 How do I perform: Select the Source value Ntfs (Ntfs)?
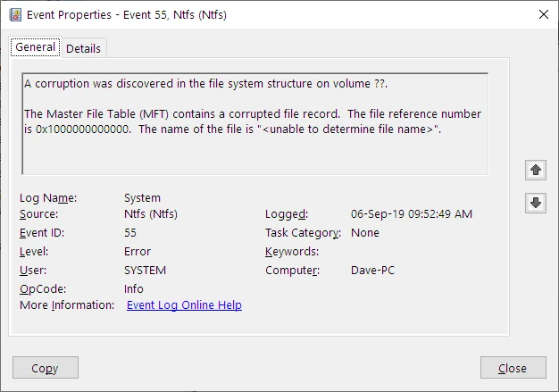(152, 214)
